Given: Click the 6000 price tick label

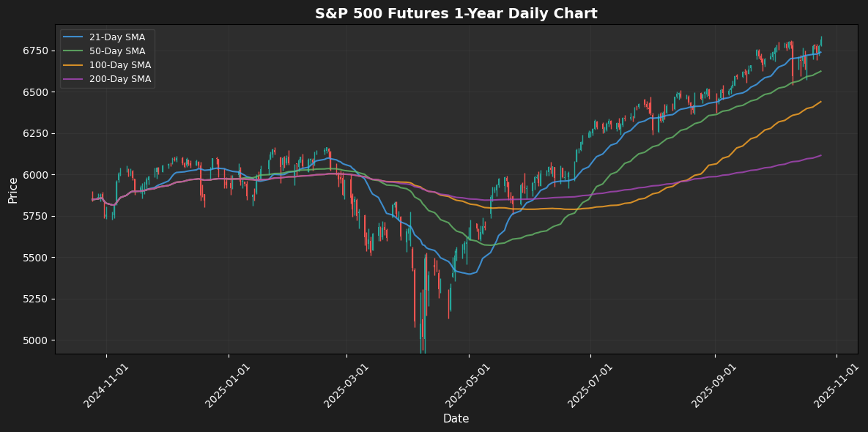Looking at the screenshot, I should [x=35, y=175].
